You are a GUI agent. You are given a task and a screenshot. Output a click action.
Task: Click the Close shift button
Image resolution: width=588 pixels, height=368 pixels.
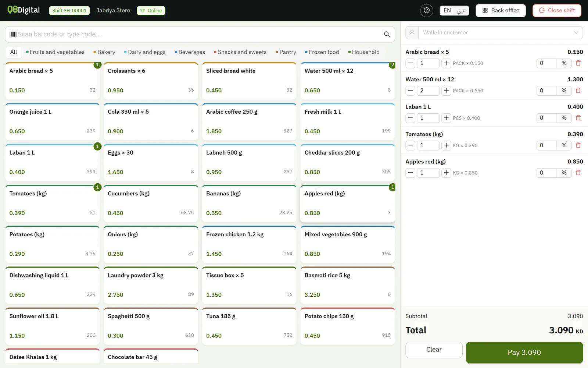pos(557,10)
